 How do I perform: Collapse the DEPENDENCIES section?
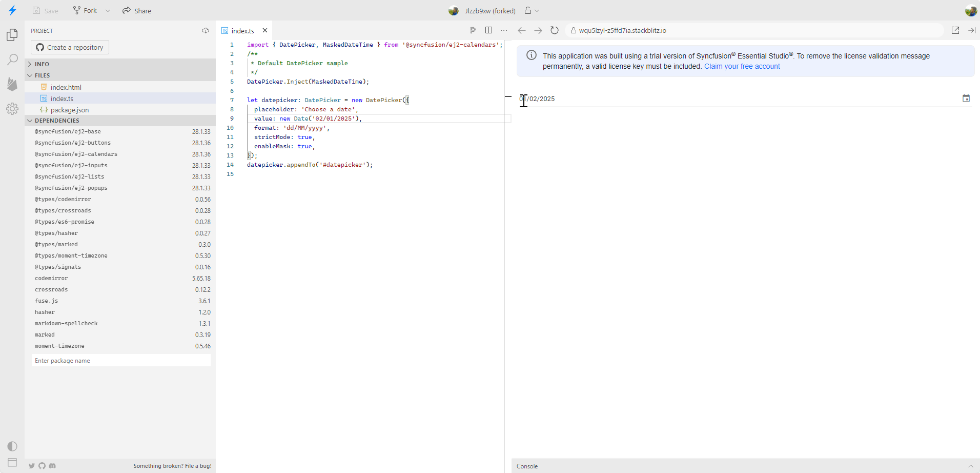(56, 121)
